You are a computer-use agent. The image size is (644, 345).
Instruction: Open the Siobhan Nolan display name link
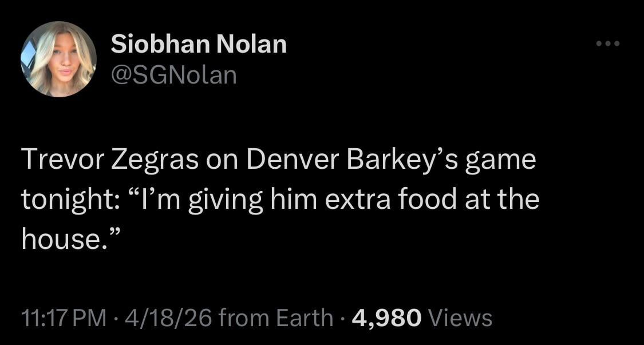199,44
